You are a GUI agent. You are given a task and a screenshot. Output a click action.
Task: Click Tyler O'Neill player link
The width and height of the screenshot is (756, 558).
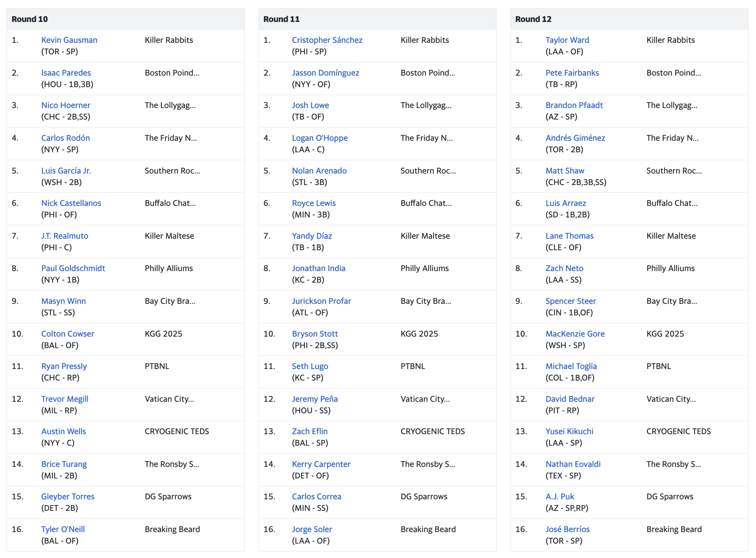63,529
